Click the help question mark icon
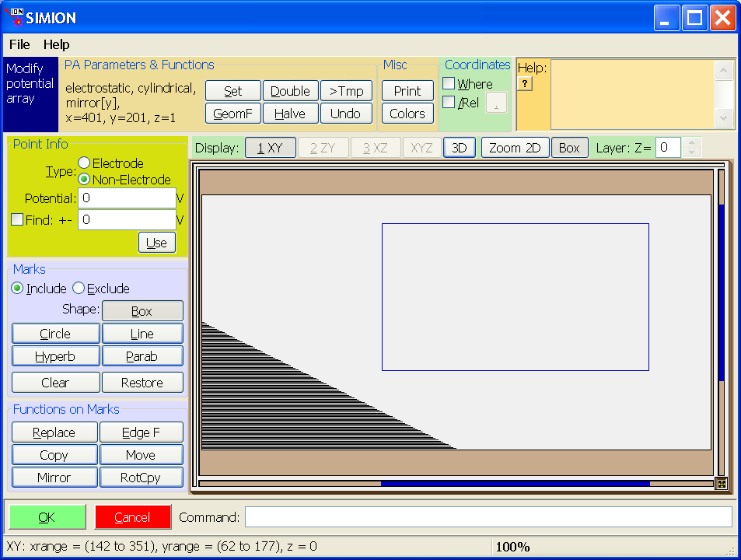This screenshot has height=560, width=741. (525, 84)
